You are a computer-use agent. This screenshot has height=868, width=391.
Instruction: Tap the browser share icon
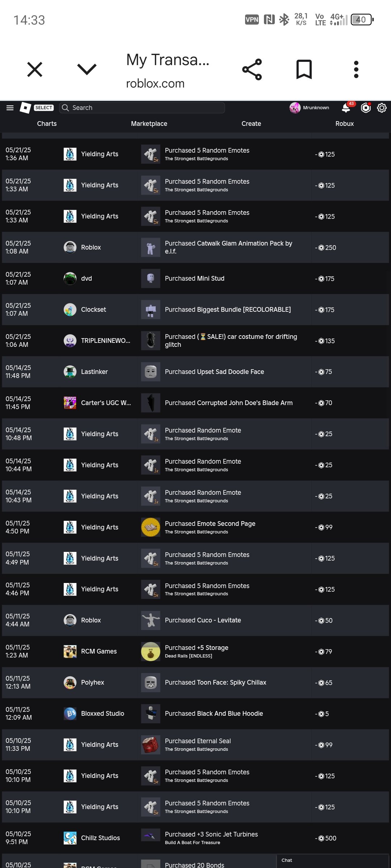[252, 69]
